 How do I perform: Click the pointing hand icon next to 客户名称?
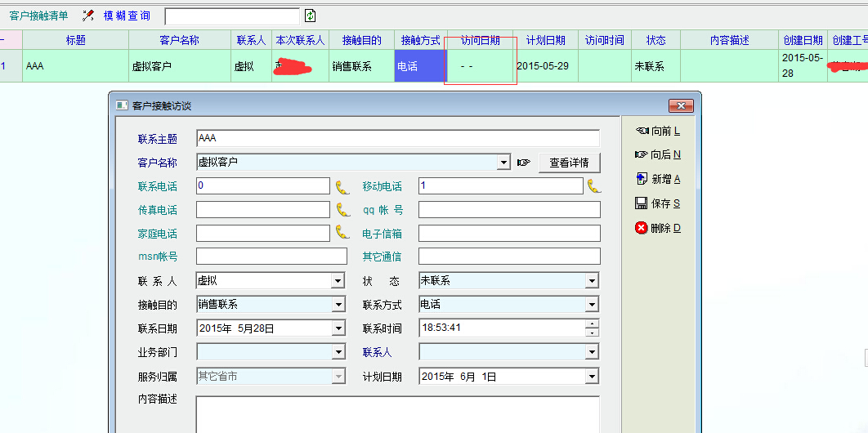[x=524, y=163]
